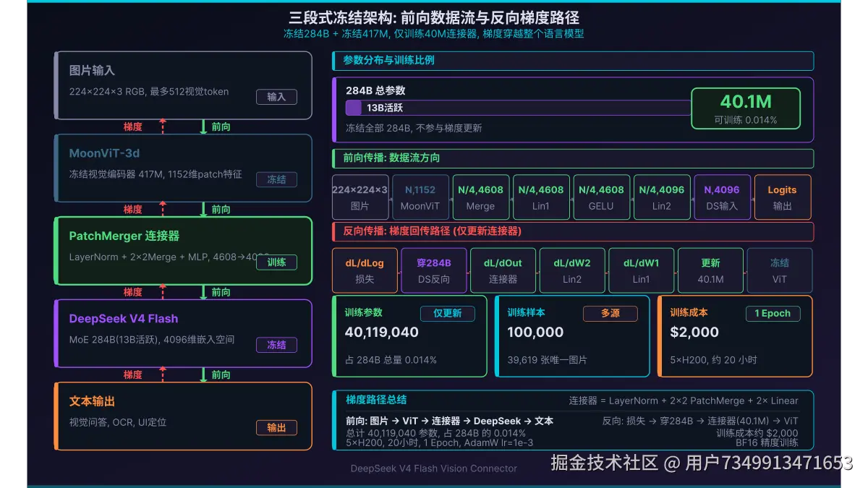868x488 pixels.
Task: Click the 224×224×3 RGB description in 图片输入
Action: click(x=149, y=92)
